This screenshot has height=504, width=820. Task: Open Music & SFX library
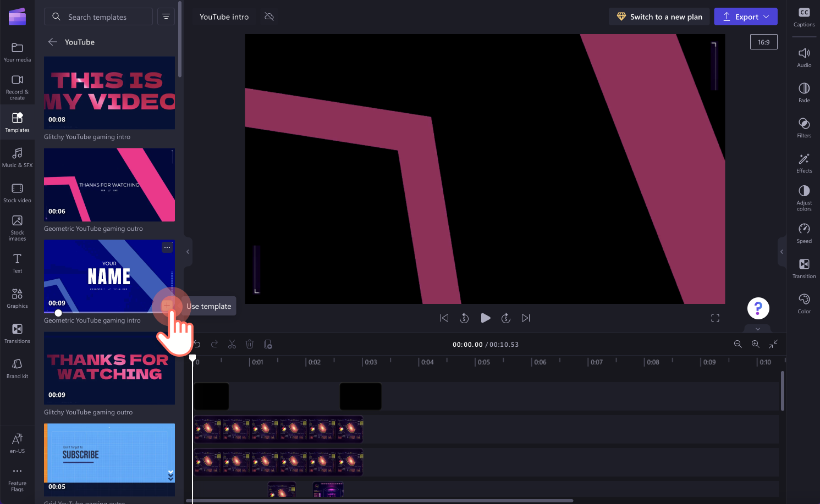point(17,157)
